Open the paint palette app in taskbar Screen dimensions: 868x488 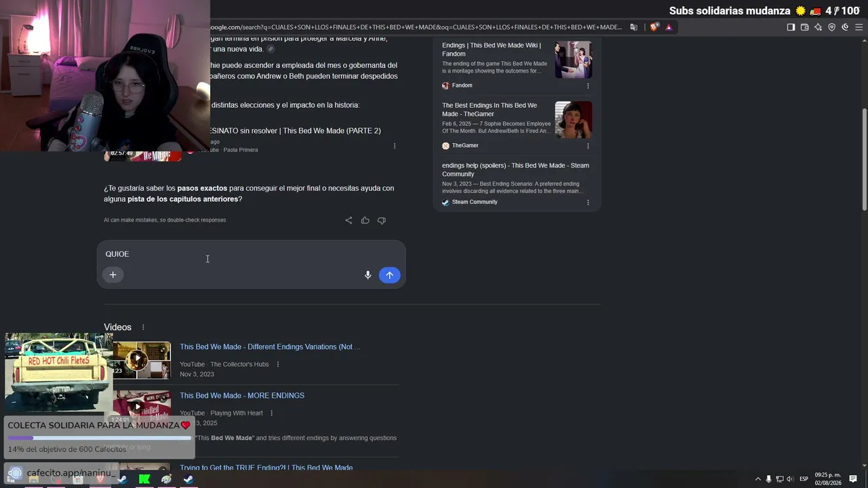(x=166, y=479)
